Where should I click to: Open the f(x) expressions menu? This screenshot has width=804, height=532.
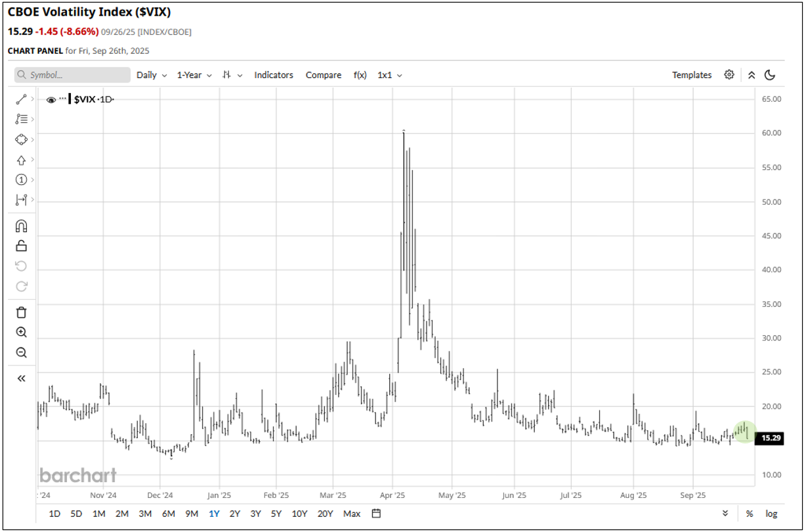(x=360, y=75)
